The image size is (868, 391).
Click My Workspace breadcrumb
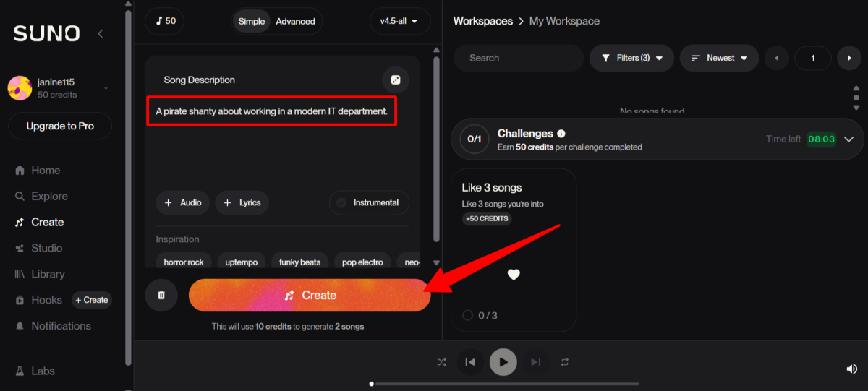(x=564, y=21)
